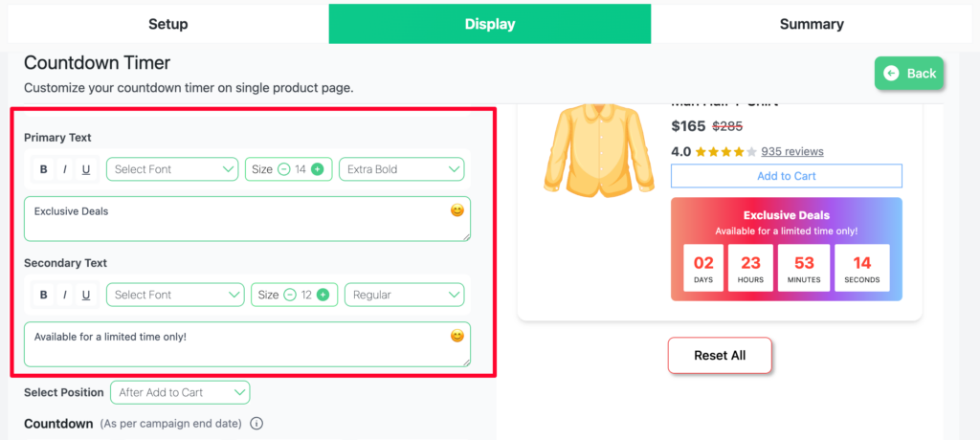This screenshot has width=980, height=440.
Task: Click the yellow shirt product image
Action: (599, 151)
